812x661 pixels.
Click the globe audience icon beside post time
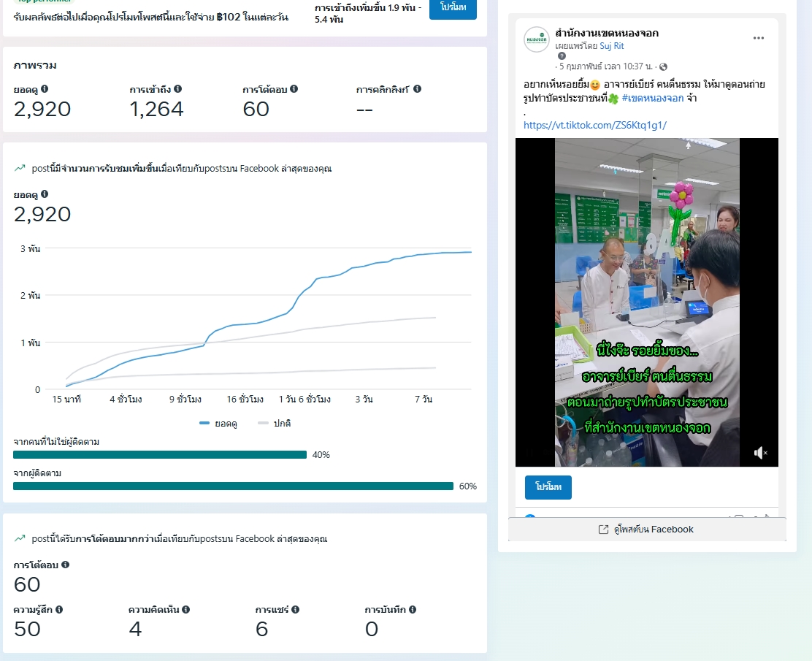[x=663, y=66]
